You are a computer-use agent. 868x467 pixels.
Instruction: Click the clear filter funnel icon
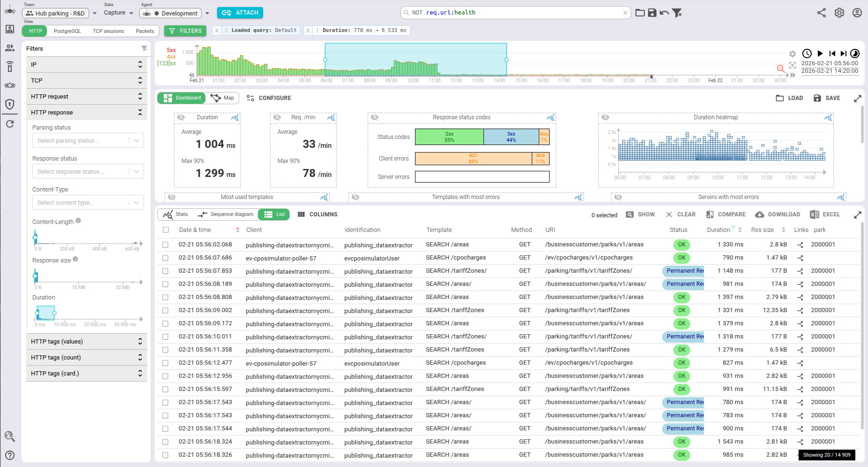[677, 13]
